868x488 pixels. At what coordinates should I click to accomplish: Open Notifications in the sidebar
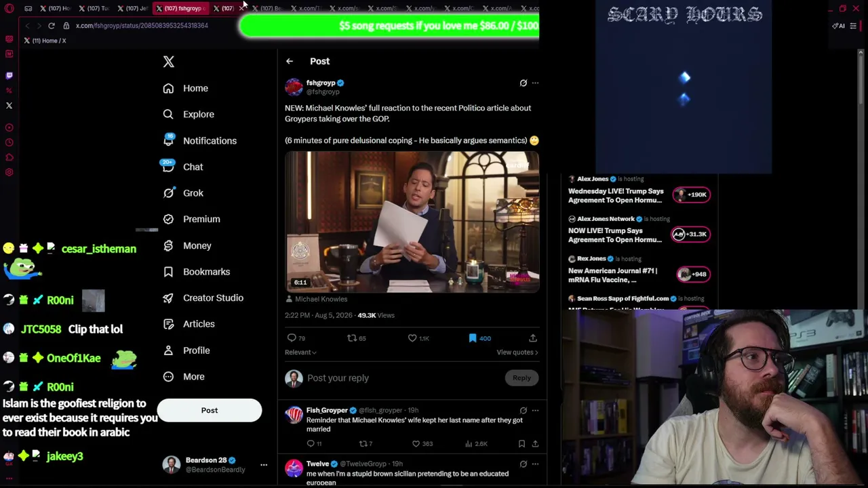[200, 140]
